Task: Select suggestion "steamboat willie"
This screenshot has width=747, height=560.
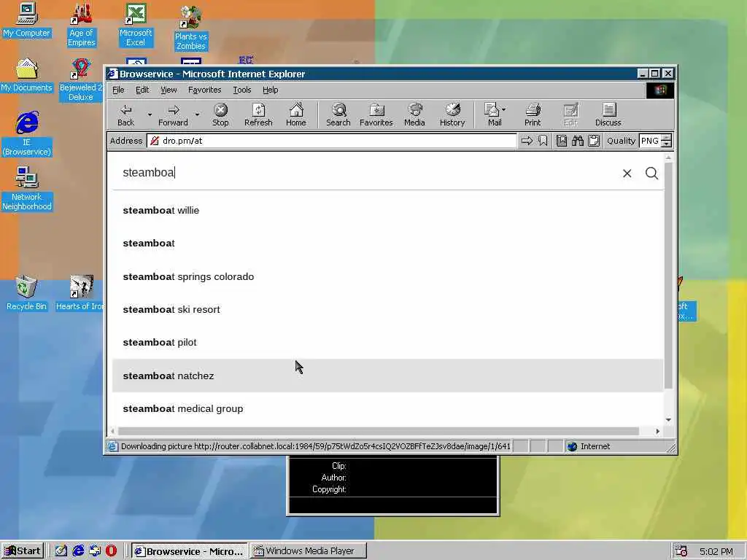Action: (388, 211)
